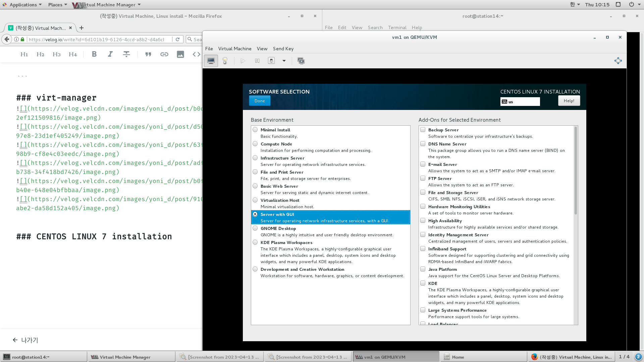
Task: Click the fullscreen resize icon
Action: click(618, 61)
